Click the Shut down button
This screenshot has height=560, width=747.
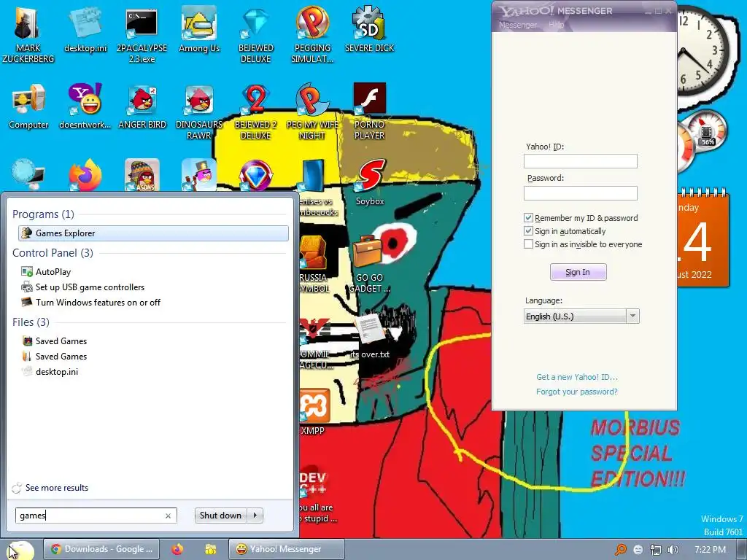[x=220, y=516]
